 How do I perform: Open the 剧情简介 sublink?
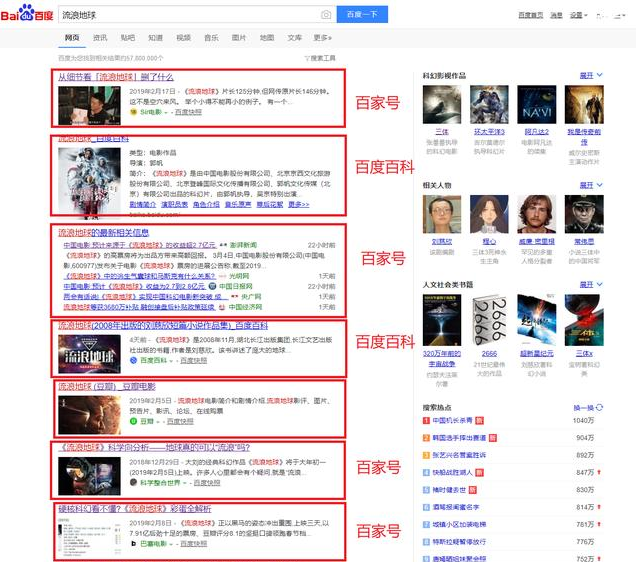tap(143, 204)
